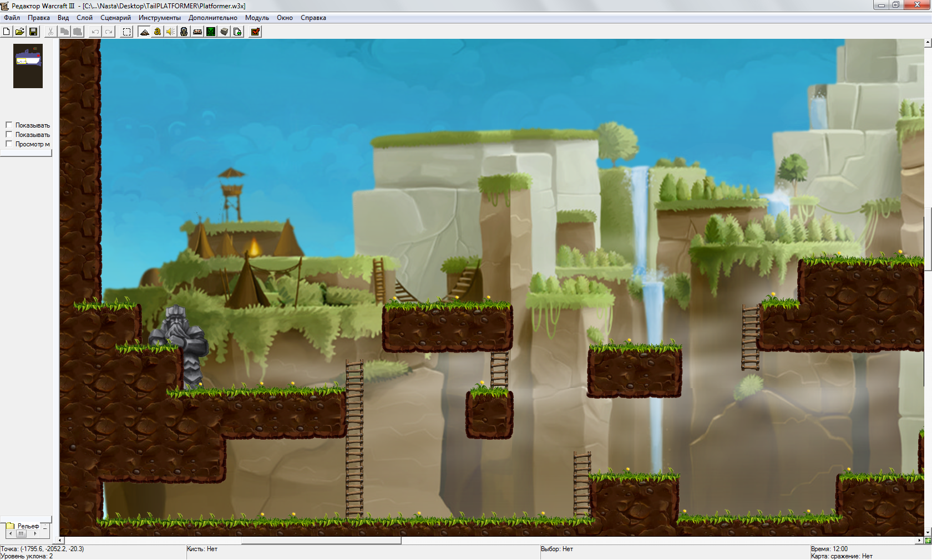The height and width of the screenshot is (560, 932).
Task: Minimize the World Editor window
Action: [x=882, y=5]
